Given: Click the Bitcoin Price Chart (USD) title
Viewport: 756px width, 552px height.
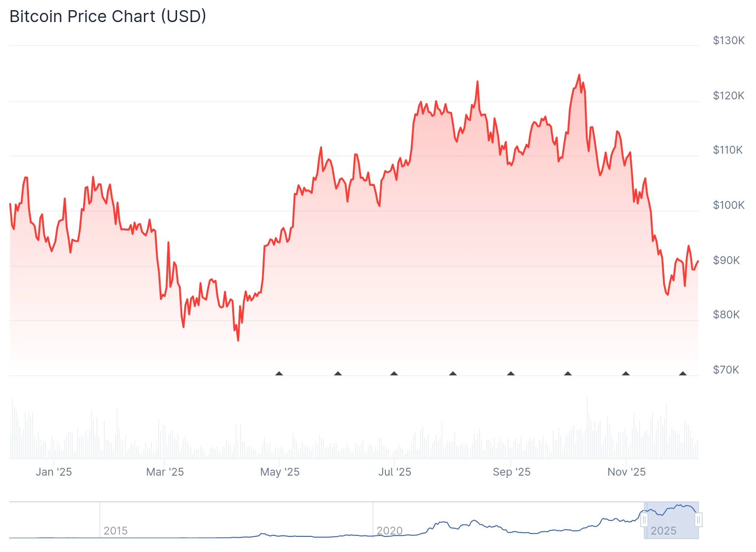Looking at the screenshot, I should coord(108,17).
